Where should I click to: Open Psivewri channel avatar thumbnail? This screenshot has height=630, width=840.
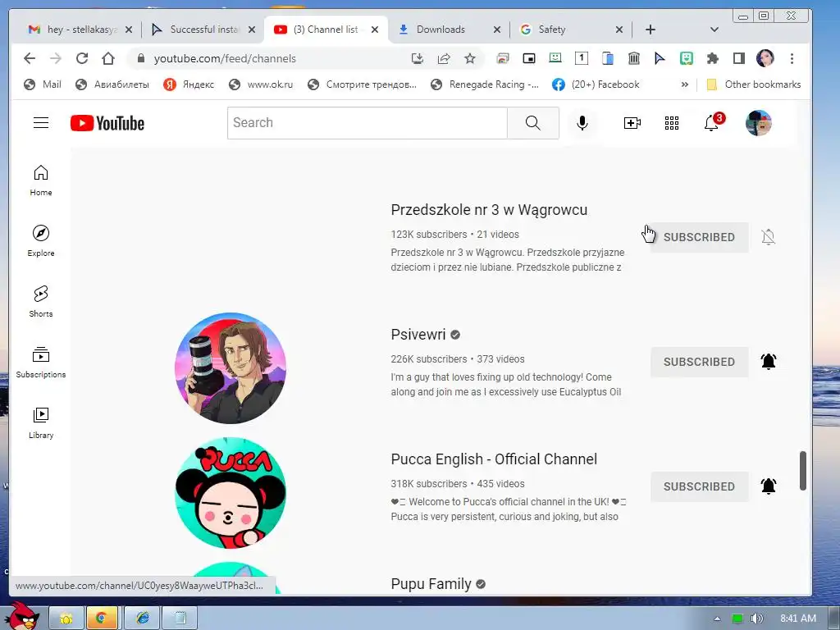pos(231,368)
